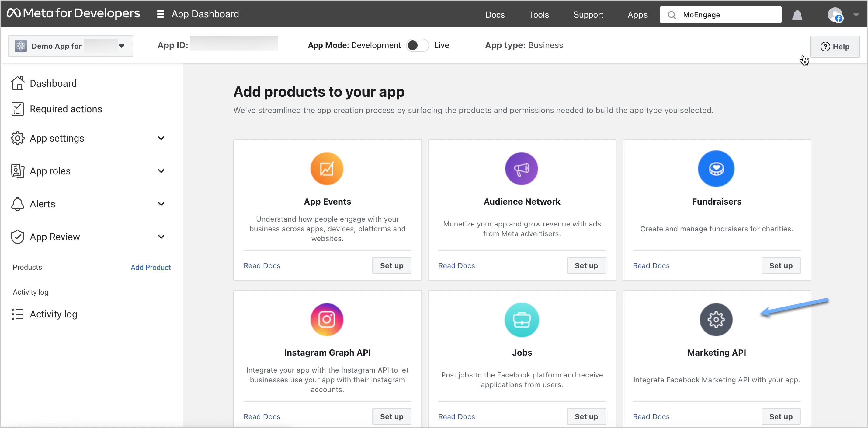
Task: Open the hamburger navigation menu
Action: coord(160,14)
